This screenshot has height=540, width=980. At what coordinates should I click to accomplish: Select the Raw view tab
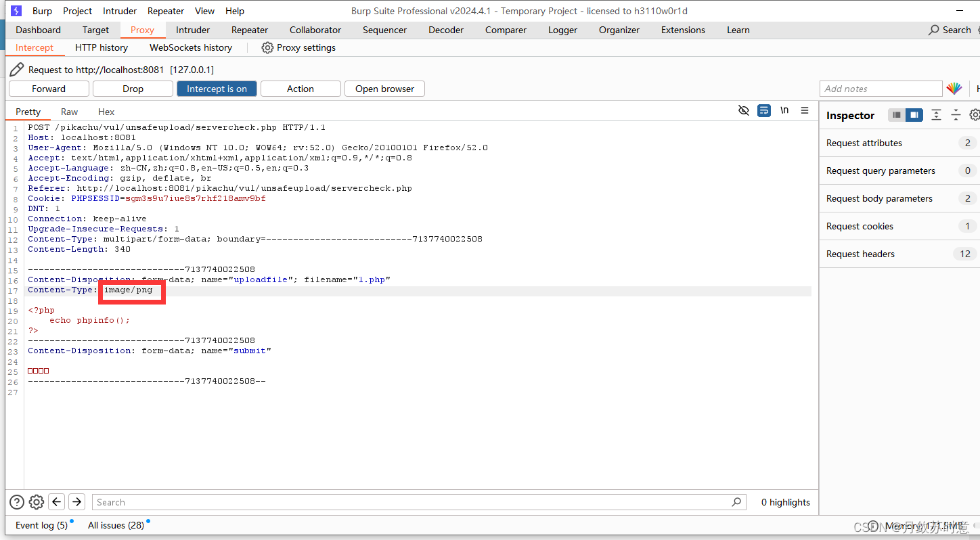[69, 112]
